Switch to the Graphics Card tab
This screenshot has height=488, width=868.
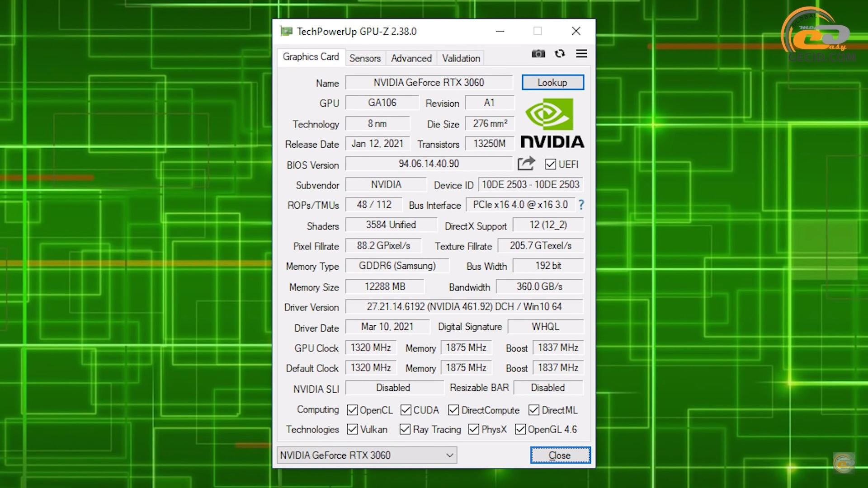point(311,57)
